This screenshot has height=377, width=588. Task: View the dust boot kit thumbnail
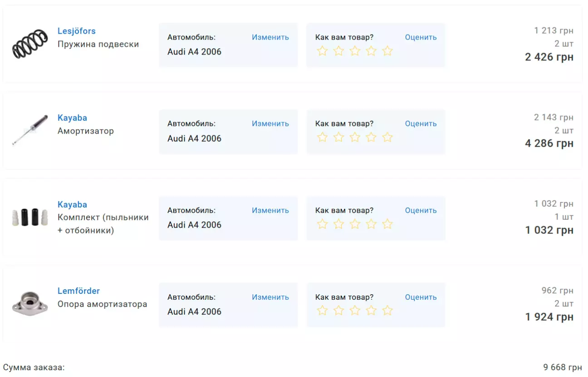pyautogui.click(x=30, y=217)
